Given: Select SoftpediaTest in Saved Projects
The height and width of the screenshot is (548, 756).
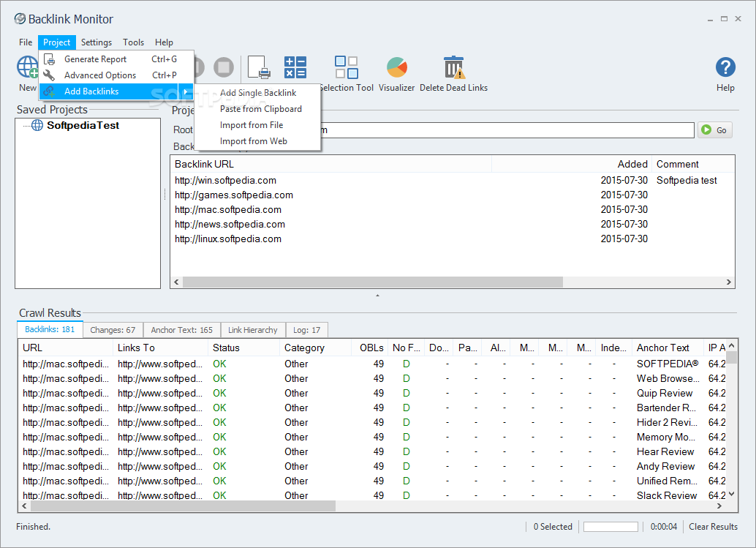Looking at the screenshot, I should point(83,125).
